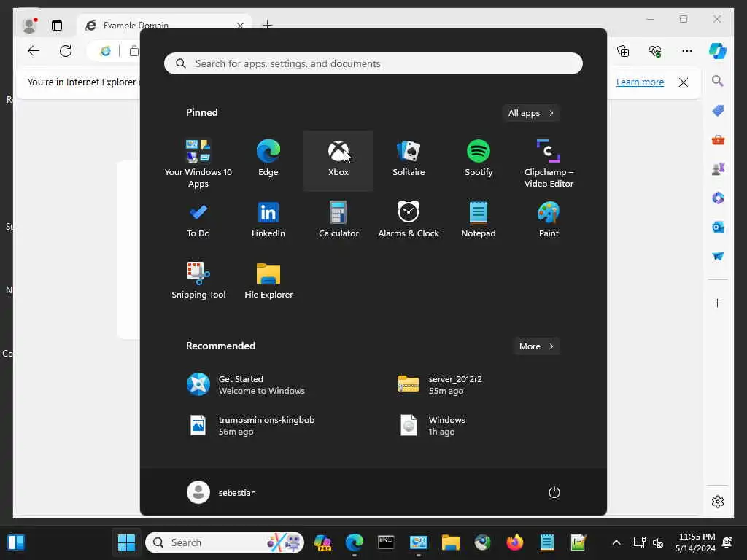Open Tools briefcase in Edge sidebar
This screenshot has height=560, width=747.
tap(718, 139)
